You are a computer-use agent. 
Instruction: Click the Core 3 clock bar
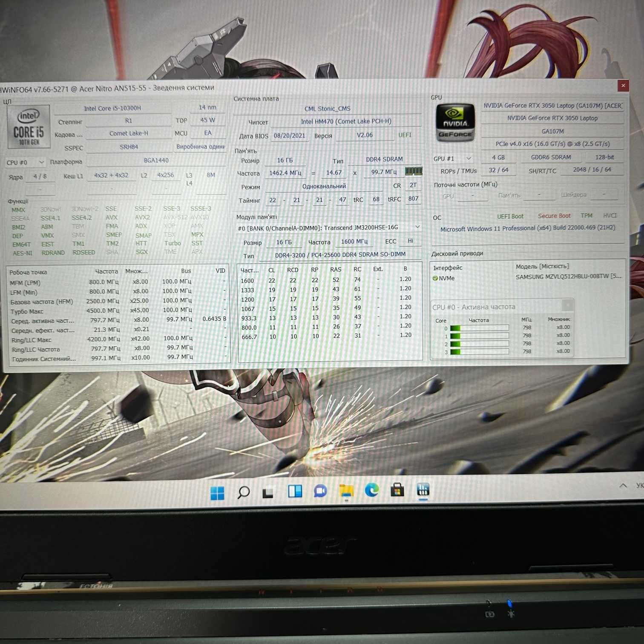(479, 352)
